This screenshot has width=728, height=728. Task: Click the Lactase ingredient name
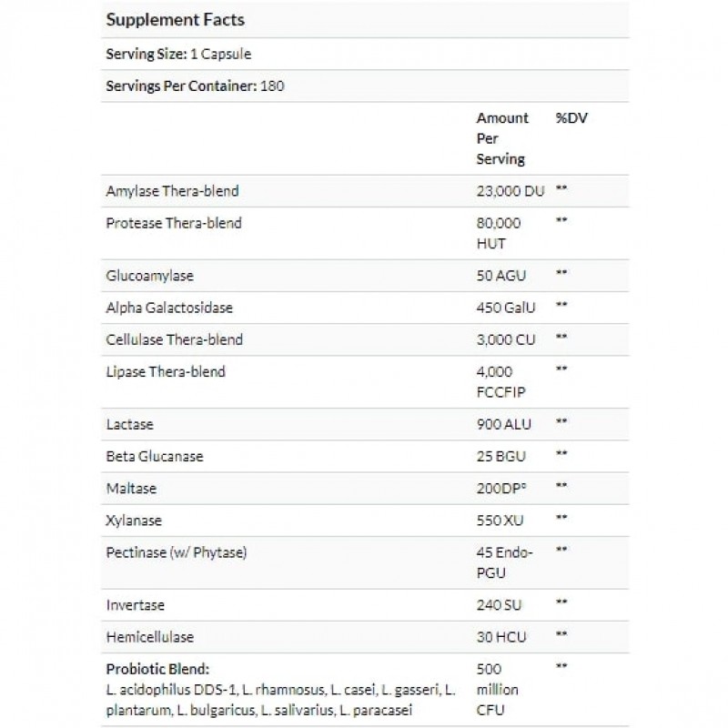point(131,423)
